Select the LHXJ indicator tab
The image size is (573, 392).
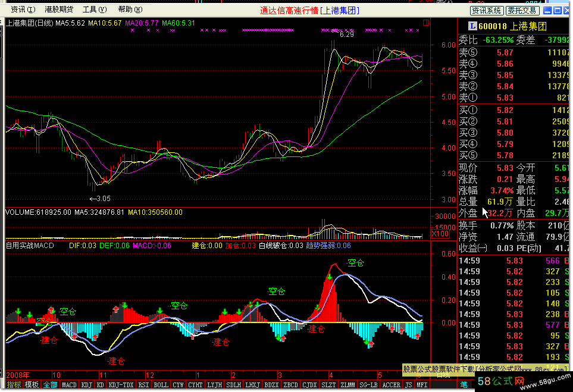[252, 385]
